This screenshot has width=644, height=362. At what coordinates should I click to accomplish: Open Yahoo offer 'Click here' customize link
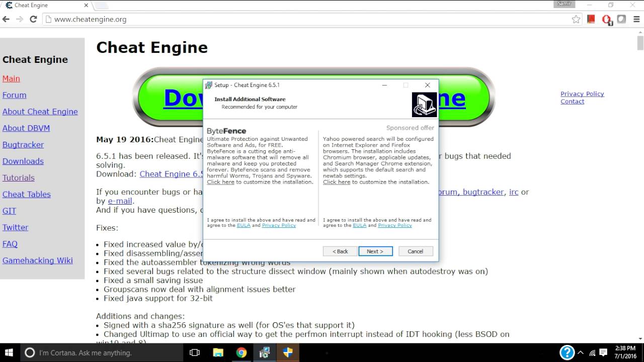(x=337, y=182)
